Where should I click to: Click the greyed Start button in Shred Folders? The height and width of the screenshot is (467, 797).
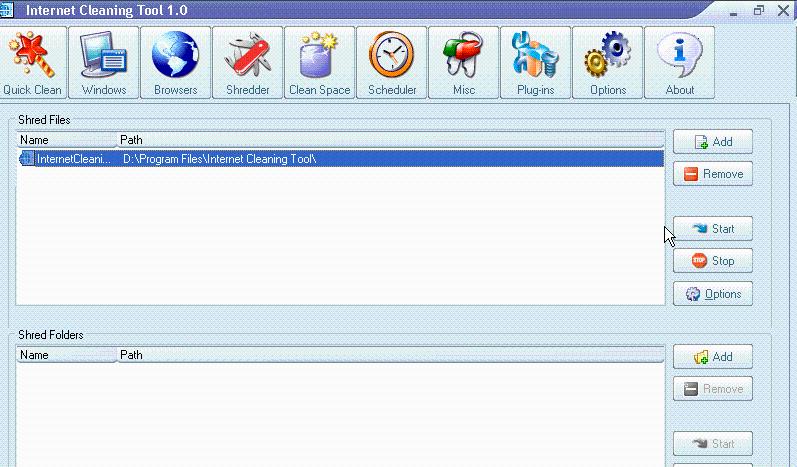pos(713,444)
